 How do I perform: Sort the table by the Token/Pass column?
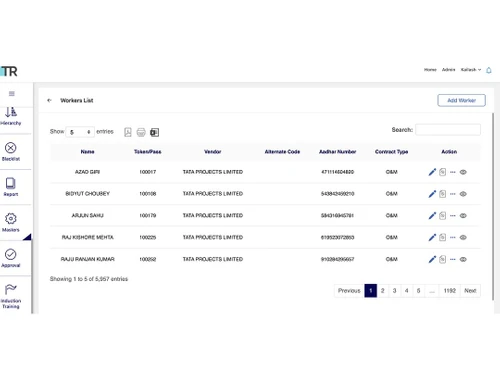(x=147, y=152)
